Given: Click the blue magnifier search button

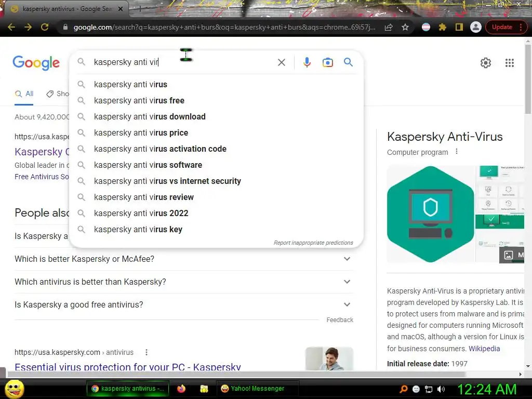Looking at the screenshot, I should (348, 62).
